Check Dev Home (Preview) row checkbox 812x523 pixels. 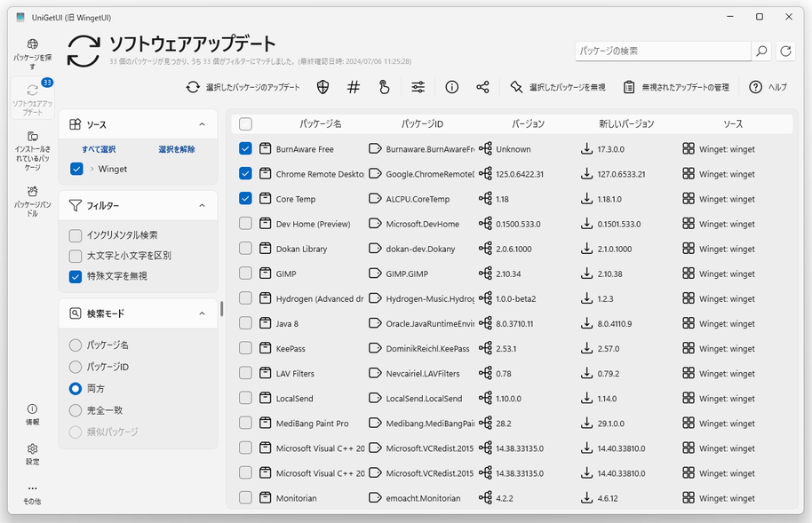(245, 223)
